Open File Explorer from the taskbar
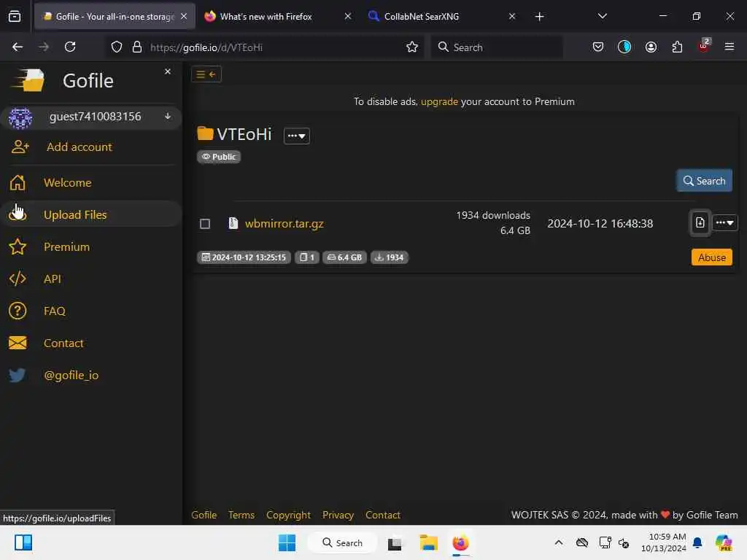747x560 pixels. coord(428,542)
